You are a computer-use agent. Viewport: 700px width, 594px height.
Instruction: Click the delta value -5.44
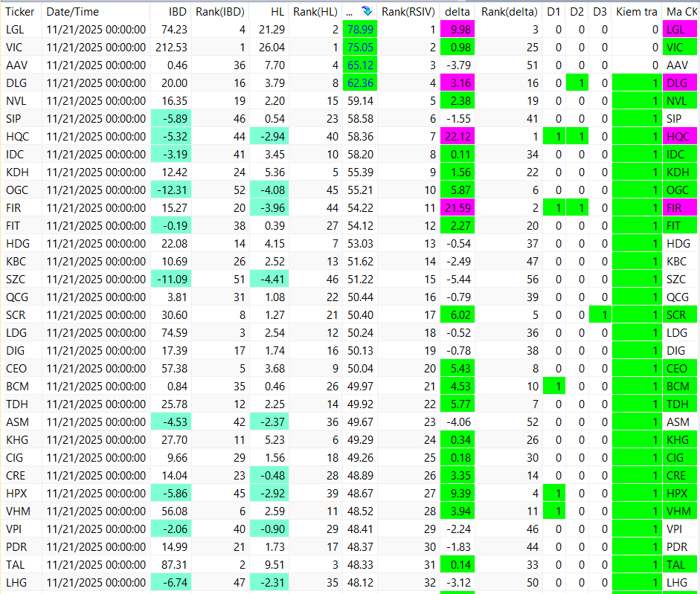(x=457, y=280)
